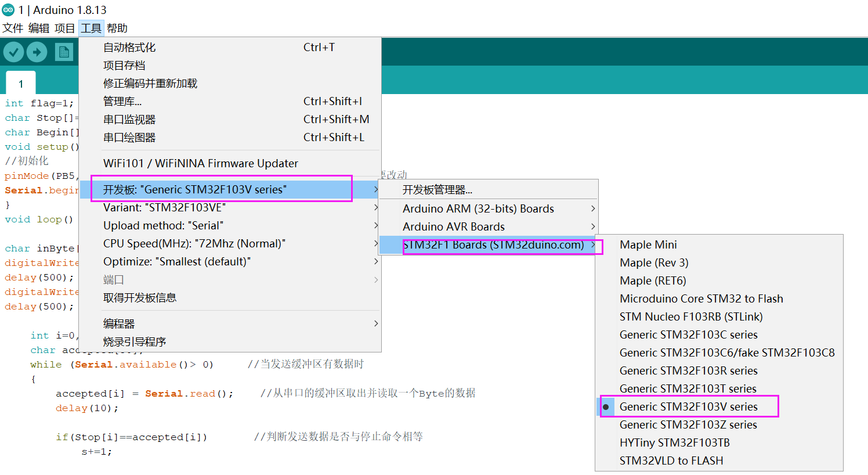The image size is (868, 475).
Task: Open the 帮助 menu
Action: coord(116,27)
